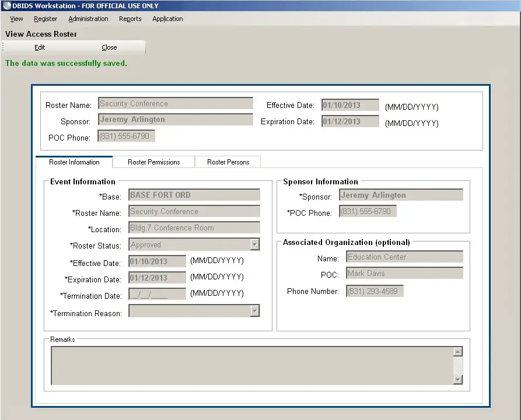Click the Termination Date input field
The width and height of the screenshot is (521, 420).
[x=156, y=293]
